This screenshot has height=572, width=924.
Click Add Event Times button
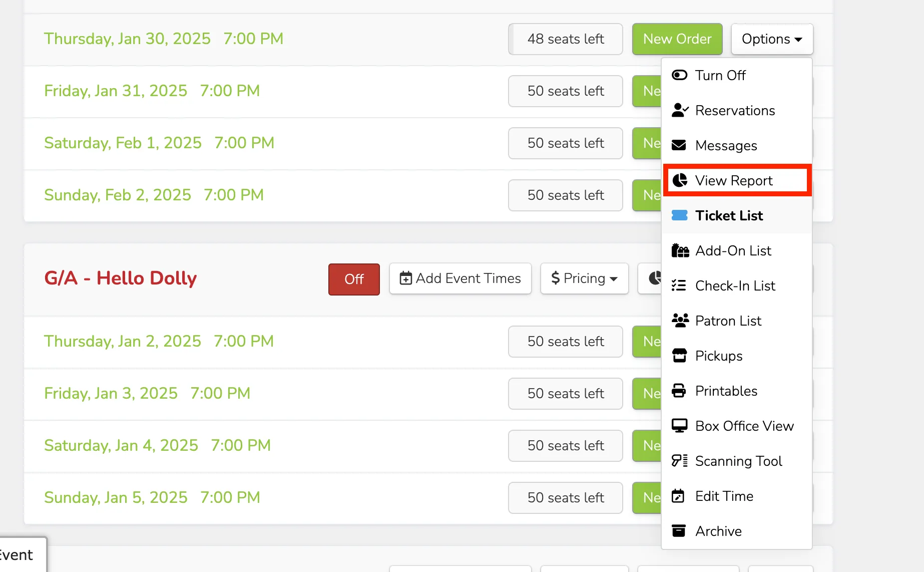tap(460, 278)
